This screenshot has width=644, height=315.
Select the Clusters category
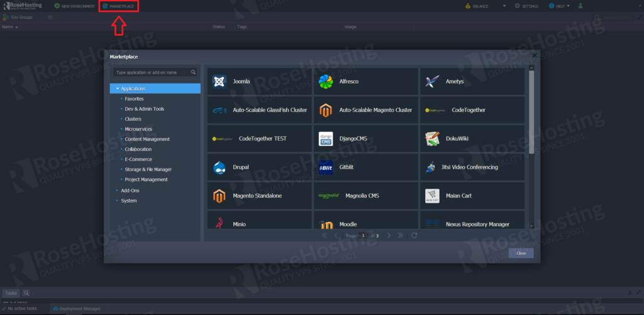pos(133,119)
